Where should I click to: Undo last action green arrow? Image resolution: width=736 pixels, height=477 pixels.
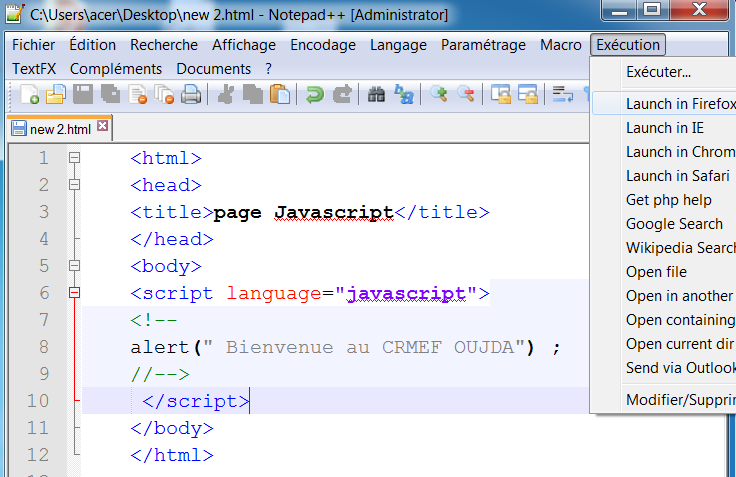click(x=314, y=94)
